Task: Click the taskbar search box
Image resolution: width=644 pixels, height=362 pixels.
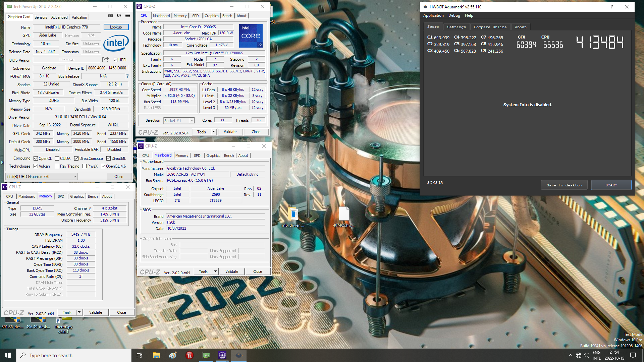Action: [x=74, y=355]
